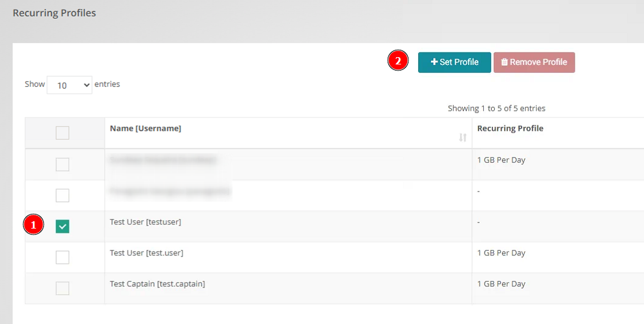
Task: Click the Recurring Profile column header
Action: [558, 133]
